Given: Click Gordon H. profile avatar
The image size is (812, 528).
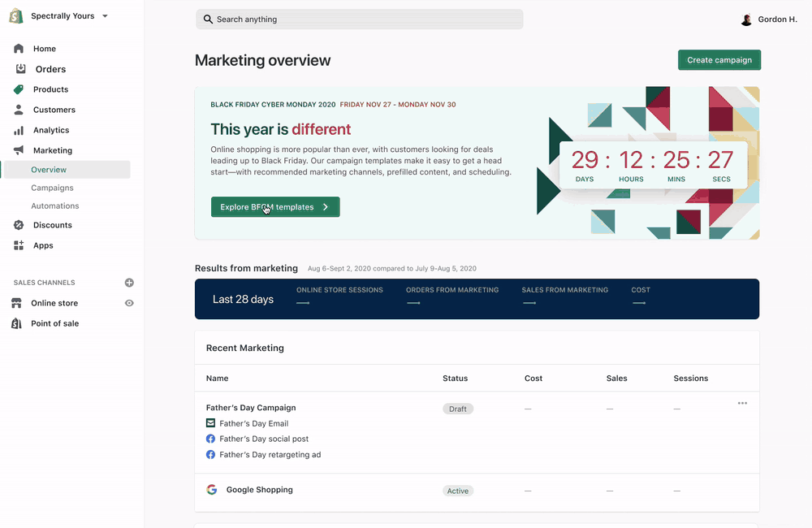Looking at the screenshot, I should pyautogui.click(x=746, y=19).
